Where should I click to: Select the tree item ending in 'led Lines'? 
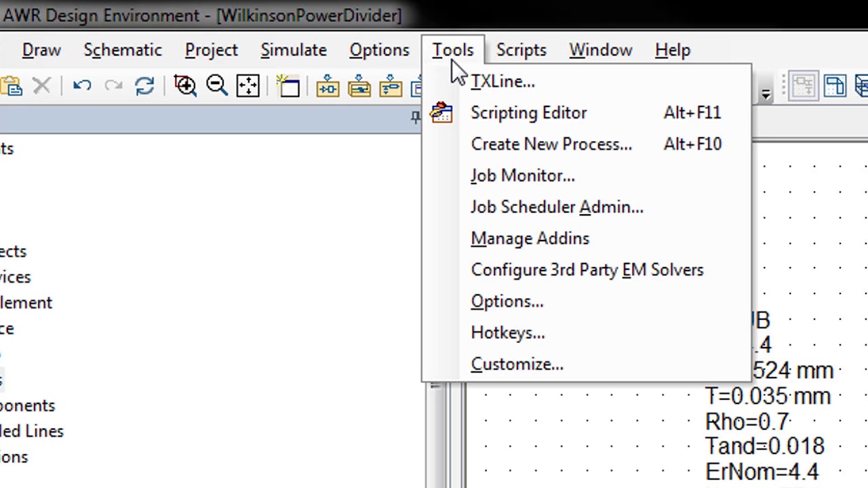32,431
